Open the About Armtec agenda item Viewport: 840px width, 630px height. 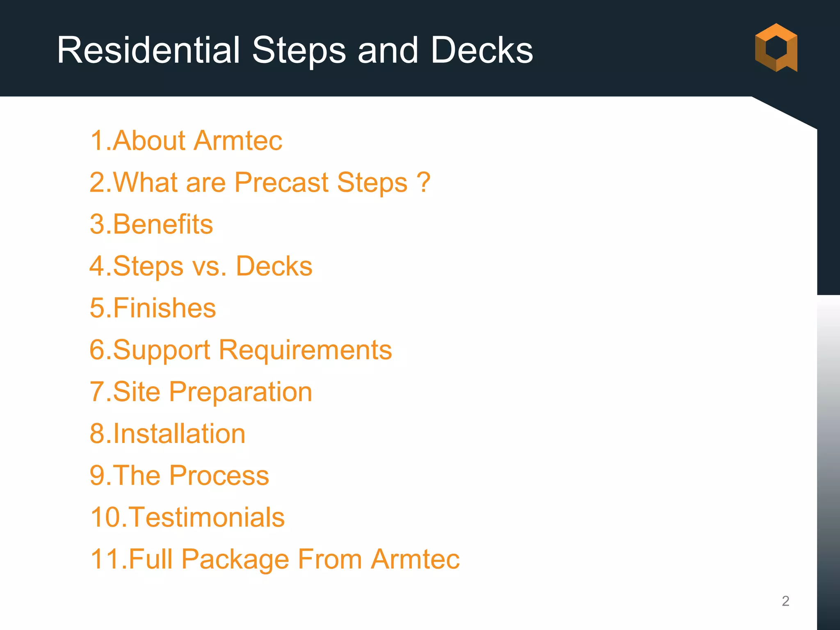186,141
